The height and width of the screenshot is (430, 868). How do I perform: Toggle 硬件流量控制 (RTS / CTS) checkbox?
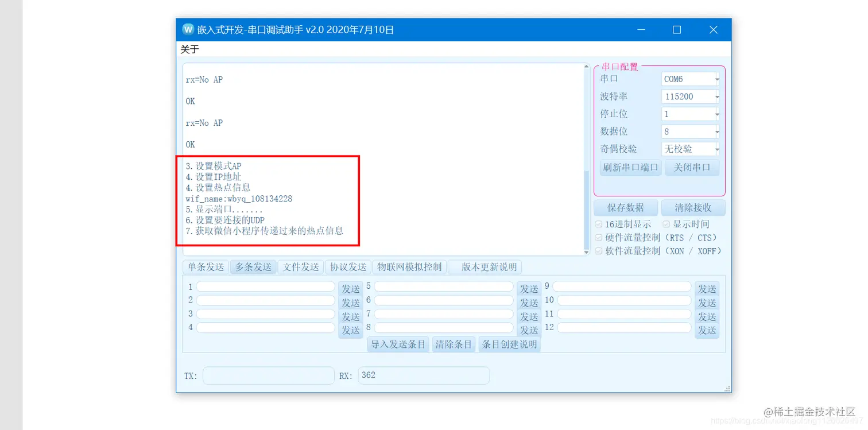[599, 237]
